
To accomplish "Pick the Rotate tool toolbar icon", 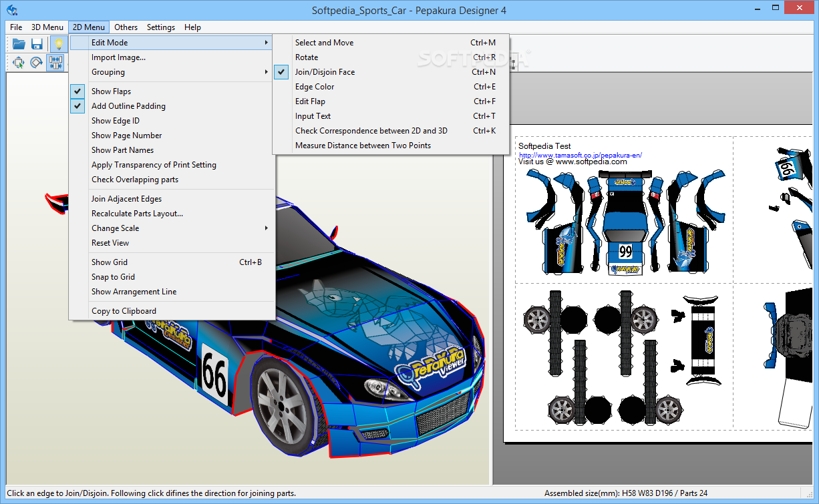I will [37, 63].
